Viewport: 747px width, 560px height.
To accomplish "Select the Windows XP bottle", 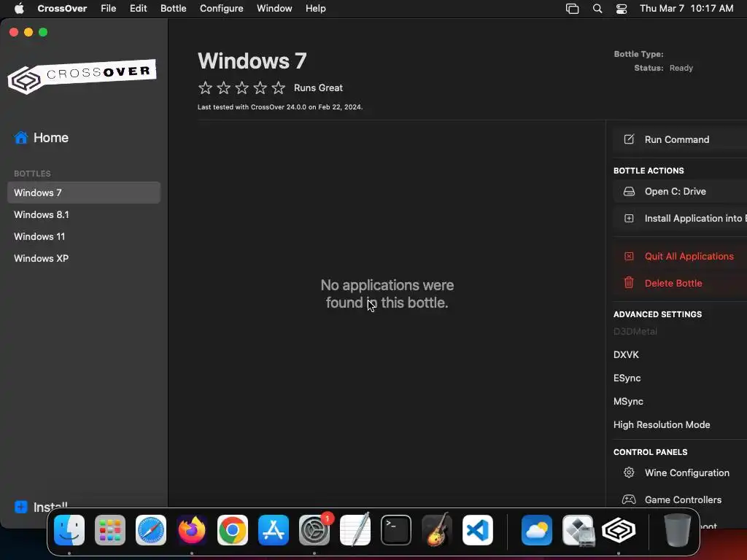I will point(84,258).
